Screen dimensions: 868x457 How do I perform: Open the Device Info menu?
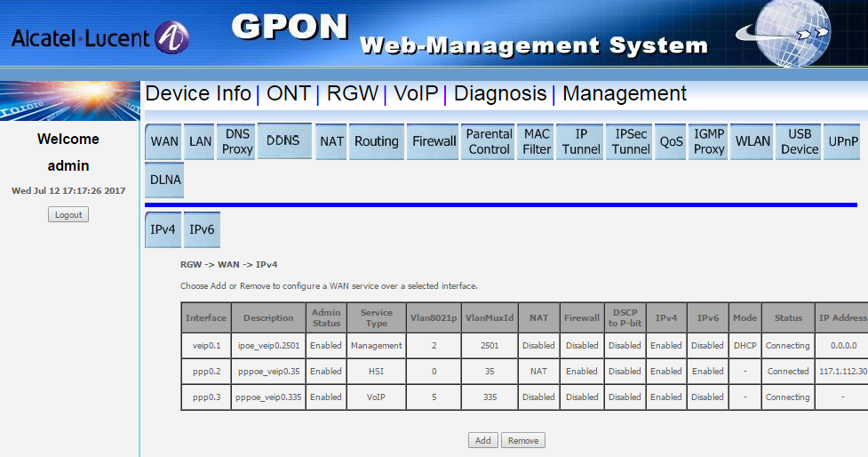click(x=198, y=93)
